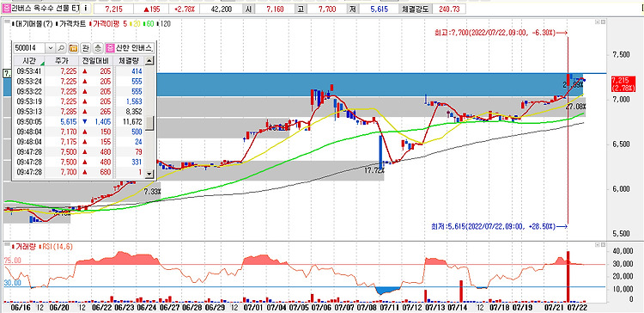This screenshot has height=313, width=644.
Task: Click the 7.33% label on the chart
Action: (152, 191)
